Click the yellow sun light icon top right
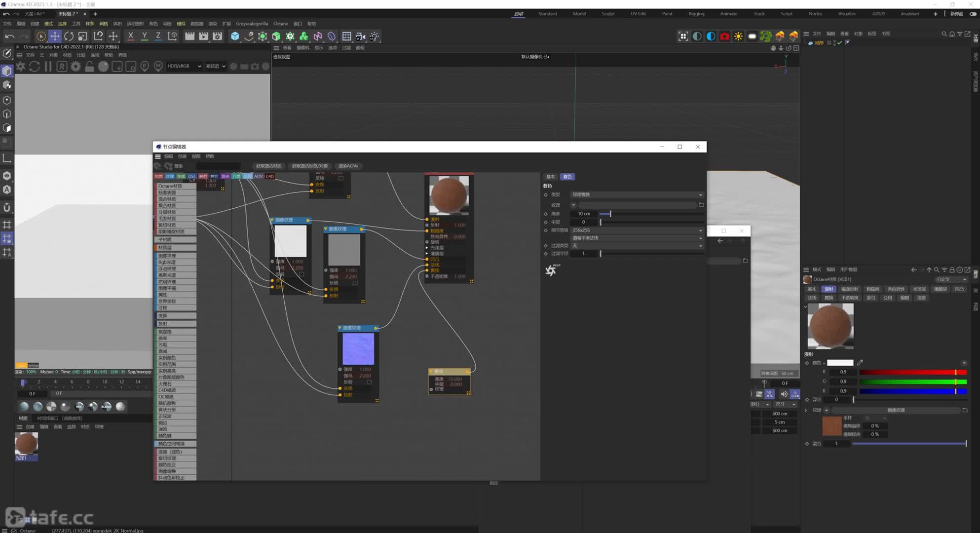This screenshot has height=533, width=980. [738, 36]
